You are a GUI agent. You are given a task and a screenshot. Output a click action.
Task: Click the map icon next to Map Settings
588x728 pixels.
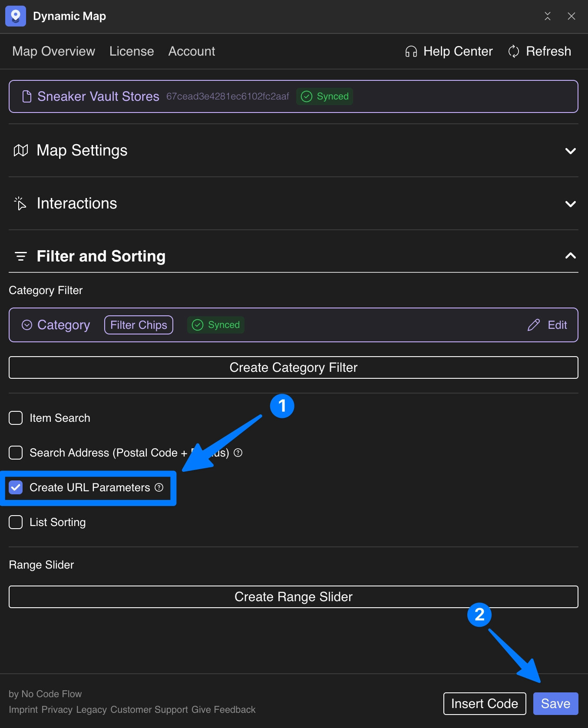(x=21, y=150)
